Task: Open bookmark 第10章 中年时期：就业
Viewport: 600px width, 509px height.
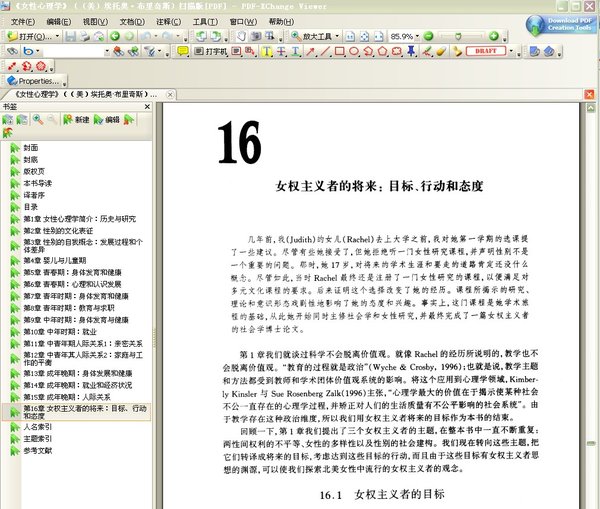Action: (x=60, y=332)
